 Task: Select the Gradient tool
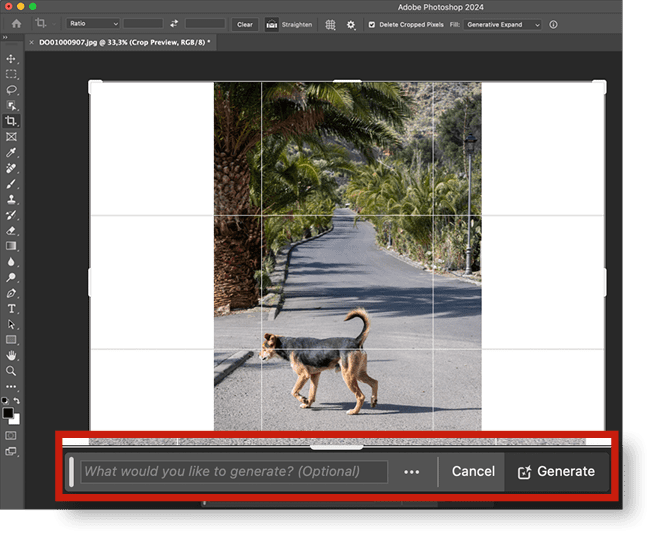pyautogui.click(x=11, y=246)
